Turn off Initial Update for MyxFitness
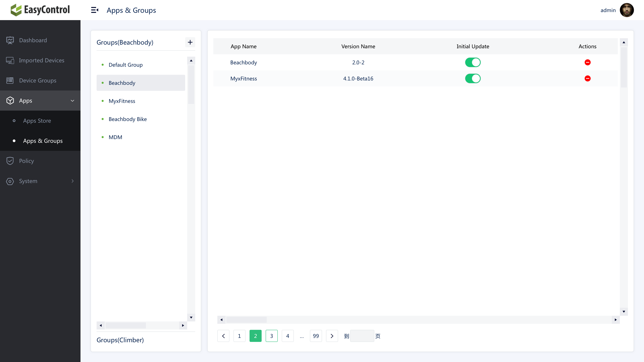644x362 pixels. tap(472, 78)
